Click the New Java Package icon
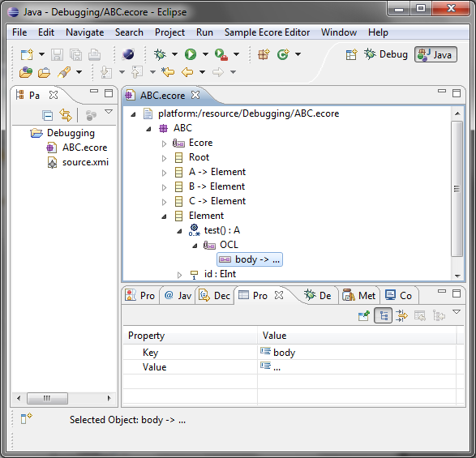Image resolution: width=476 pixels, height=458 pixels. (264, 54)
